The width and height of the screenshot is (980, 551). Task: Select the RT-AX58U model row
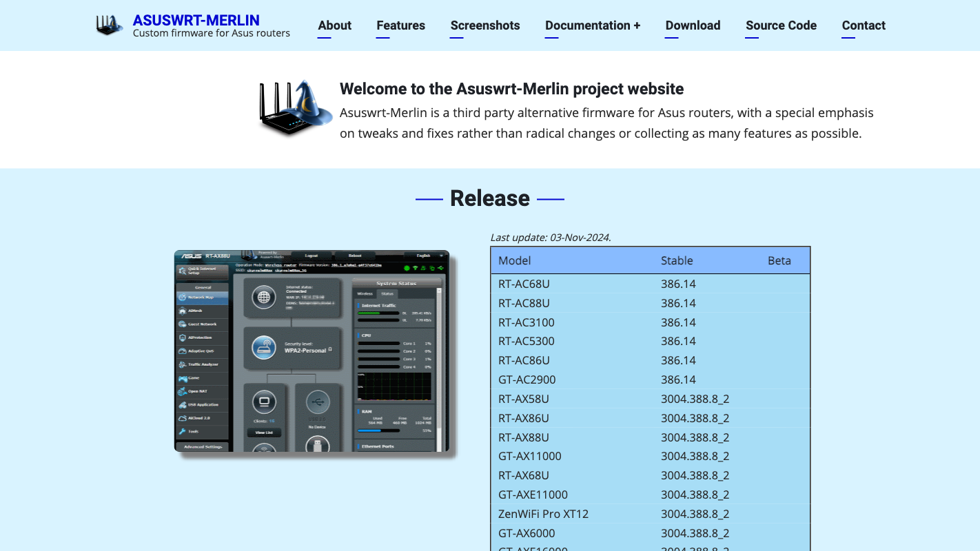(x=651, y=399)
